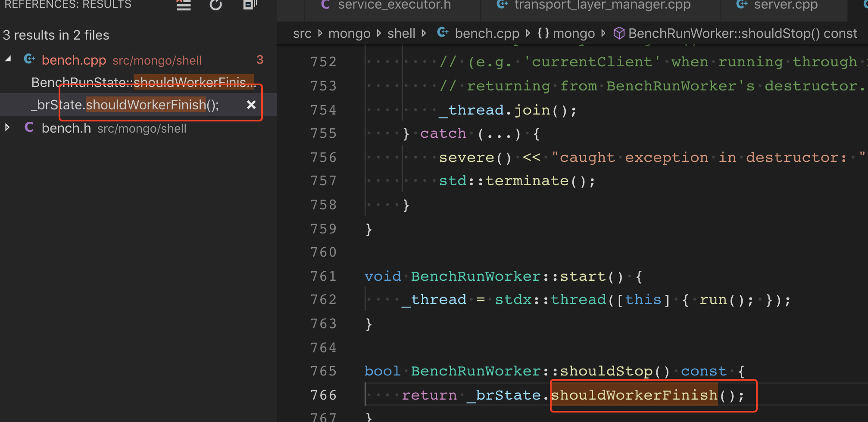Select the _brState.shouldWorkerFinish(); reference row
This screenshot has width=868, height=422.
tap(138, 105)
